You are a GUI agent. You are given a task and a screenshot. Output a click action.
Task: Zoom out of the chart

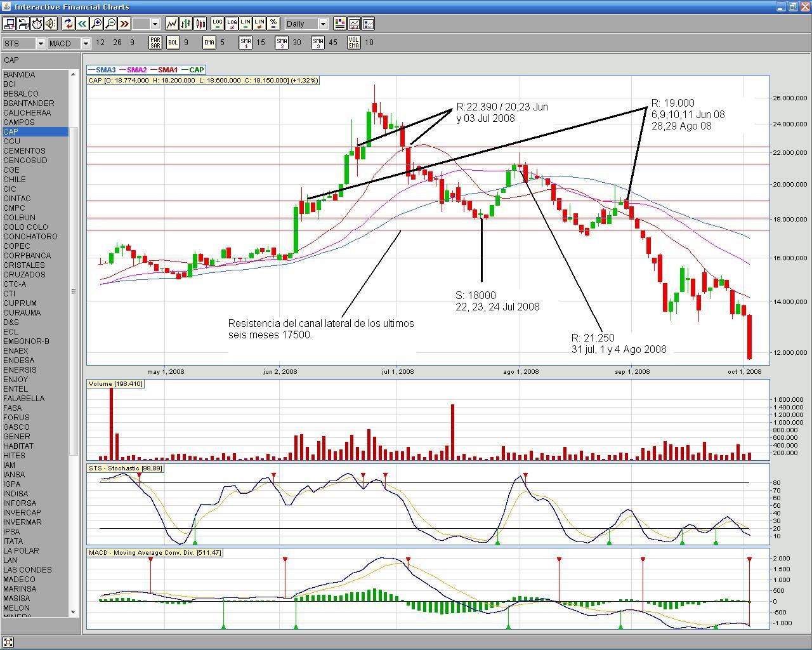point(110,23)
